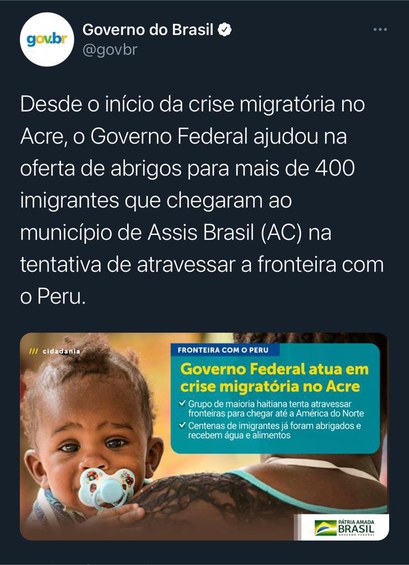Click the first checkmark beside Grupo de maioria
Screen dimensions: 409x565
coord(182,403)
